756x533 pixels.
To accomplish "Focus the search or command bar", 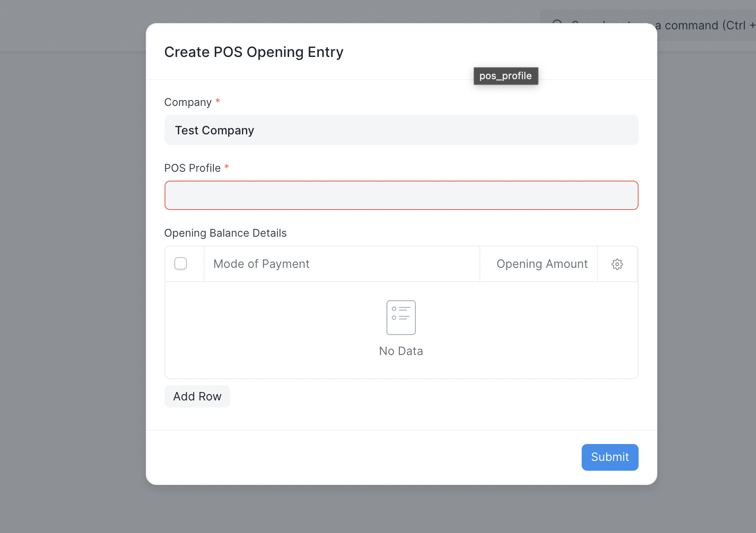I will pyautogui.click(x=707, y=25).
